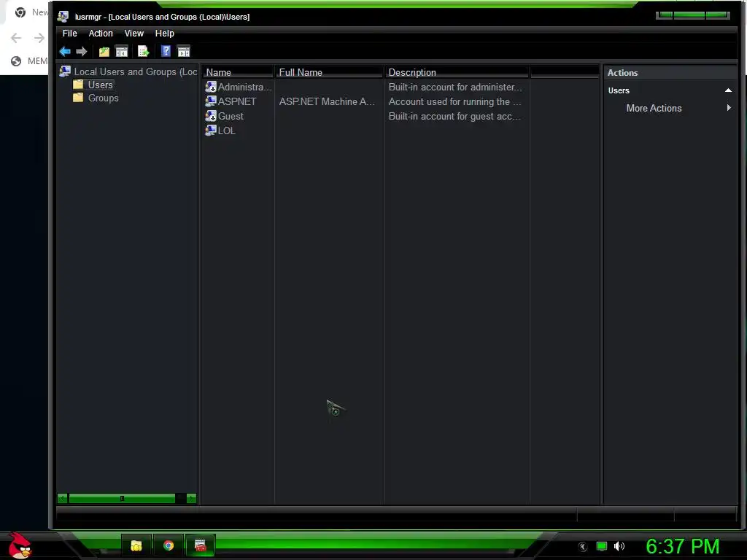The image size is (747, 560).
Task: Toggle the Show/Hide Action Pane icon
Action: point(183,51)
